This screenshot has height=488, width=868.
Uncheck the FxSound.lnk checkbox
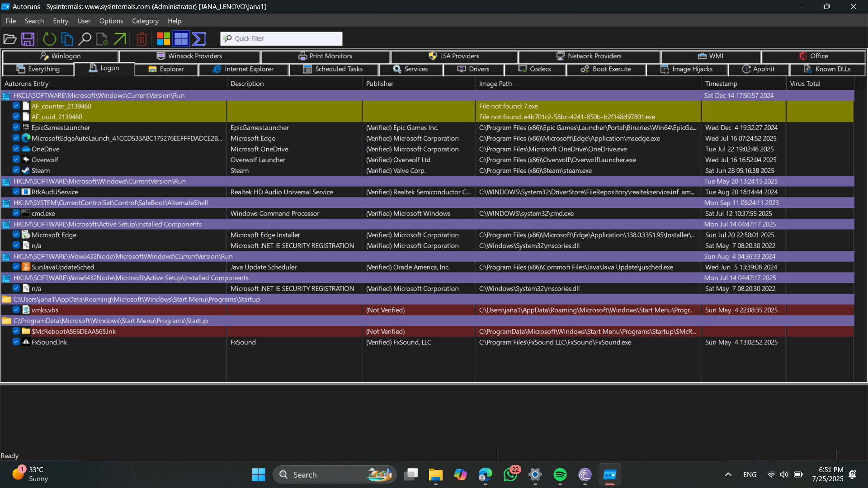[16, 342]
